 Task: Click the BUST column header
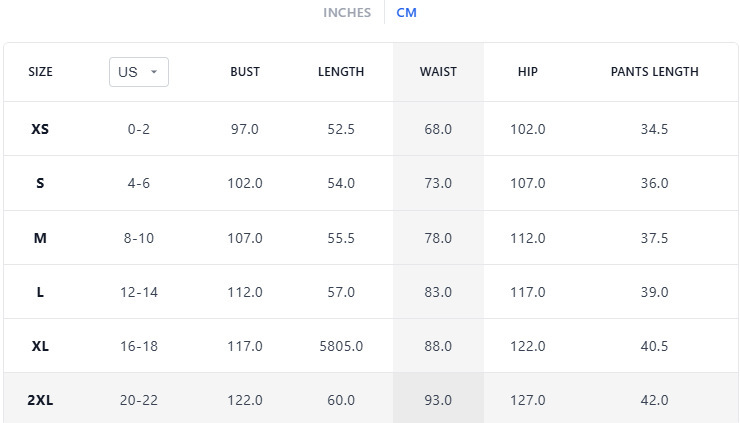[245, 72]
